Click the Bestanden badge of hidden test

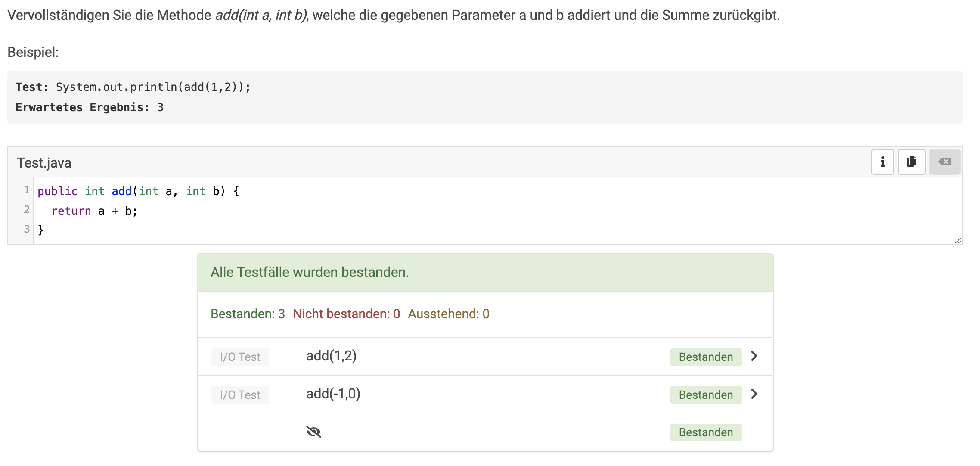(706, 432)
